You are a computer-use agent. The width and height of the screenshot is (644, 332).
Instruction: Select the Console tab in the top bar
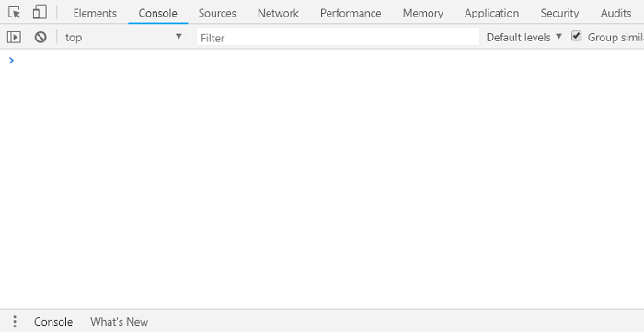click(157, 13)
